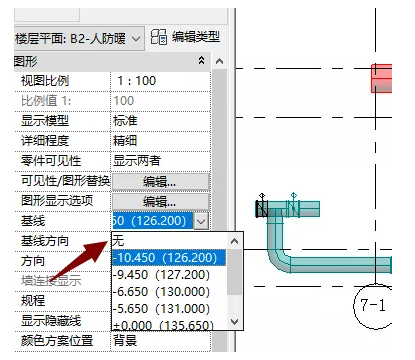Viewport: 415px width, 360px height.
Task: Click the 颜色方案位置 value 背景
Action: [x=161, y=341]
